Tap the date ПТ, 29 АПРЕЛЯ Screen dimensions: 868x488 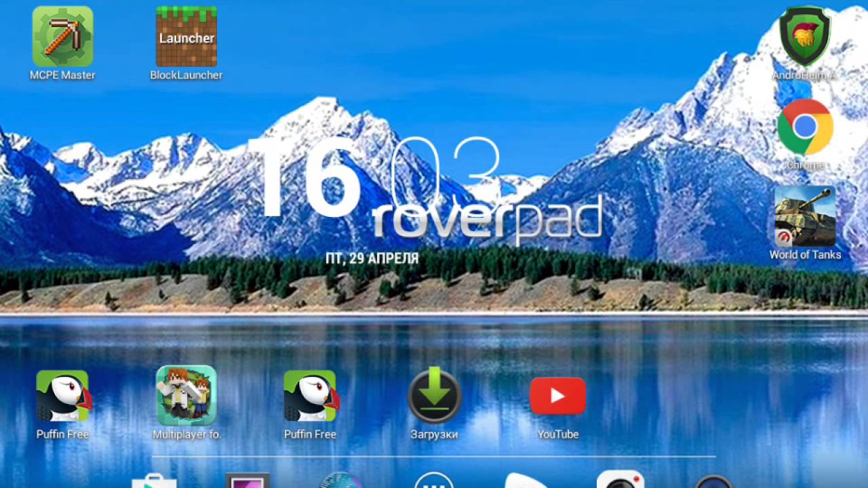coord(372,258)
